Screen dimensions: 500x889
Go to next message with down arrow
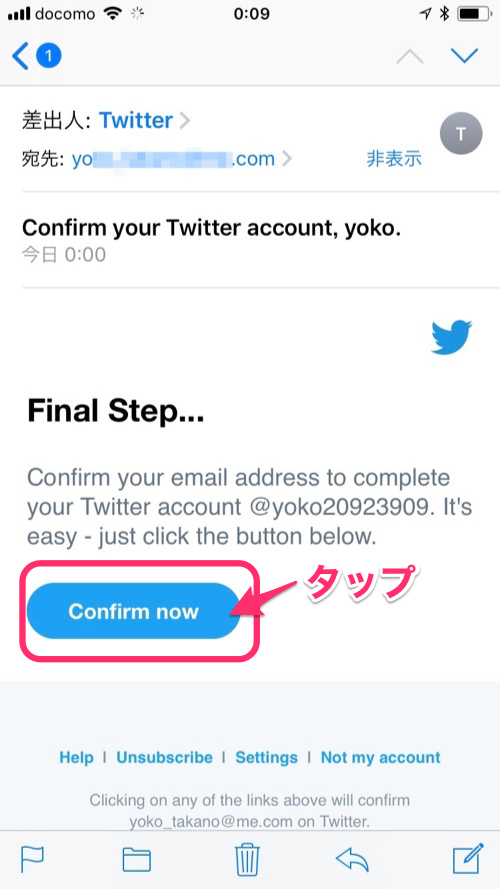pos(464,56)
